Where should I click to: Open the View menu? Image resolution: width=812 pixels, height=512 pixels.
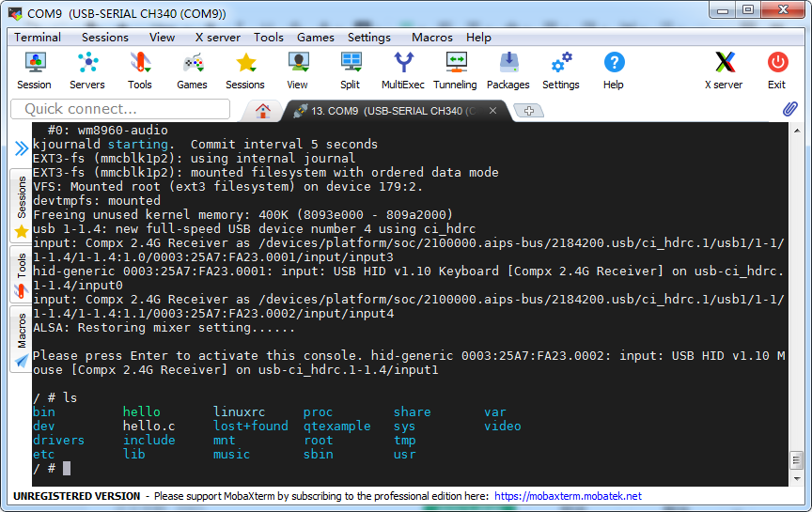click(x=162, y=38)
